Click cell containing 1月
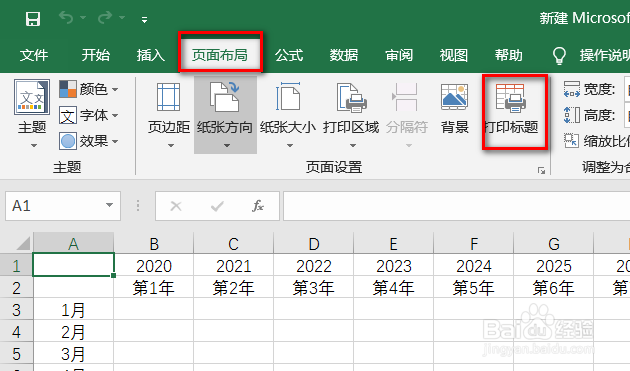Image resolution: width=630 pixels, height=371 pixels. 73,310
